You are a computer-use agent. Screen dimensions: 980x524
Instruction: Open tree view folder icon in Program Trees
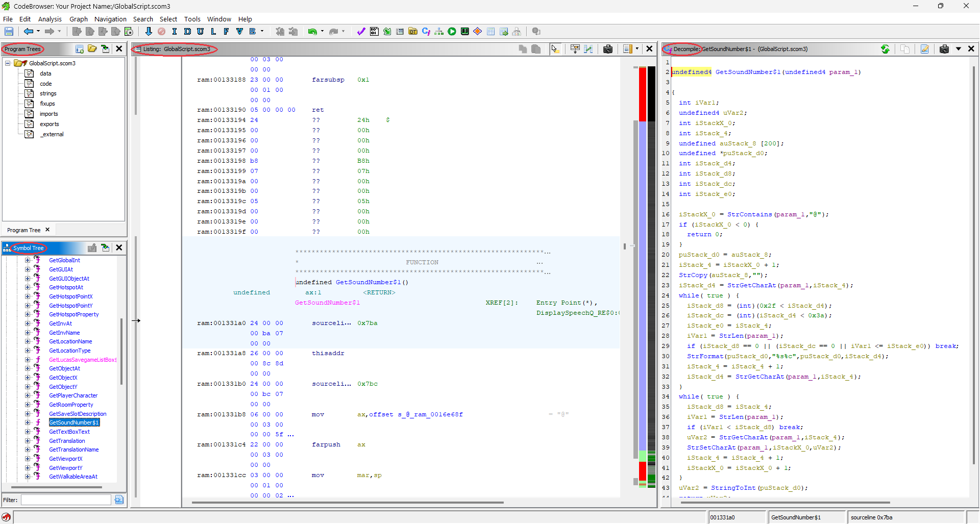click(x=92, y=49)
